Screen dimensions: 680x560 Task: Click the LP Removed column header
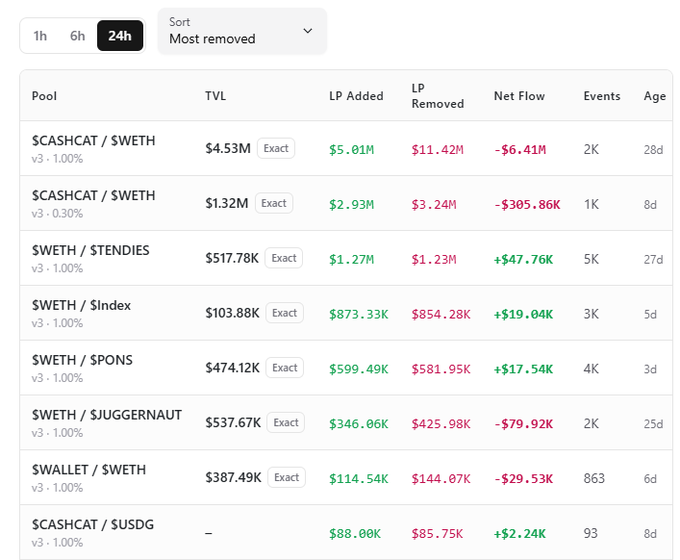(438, 96)
